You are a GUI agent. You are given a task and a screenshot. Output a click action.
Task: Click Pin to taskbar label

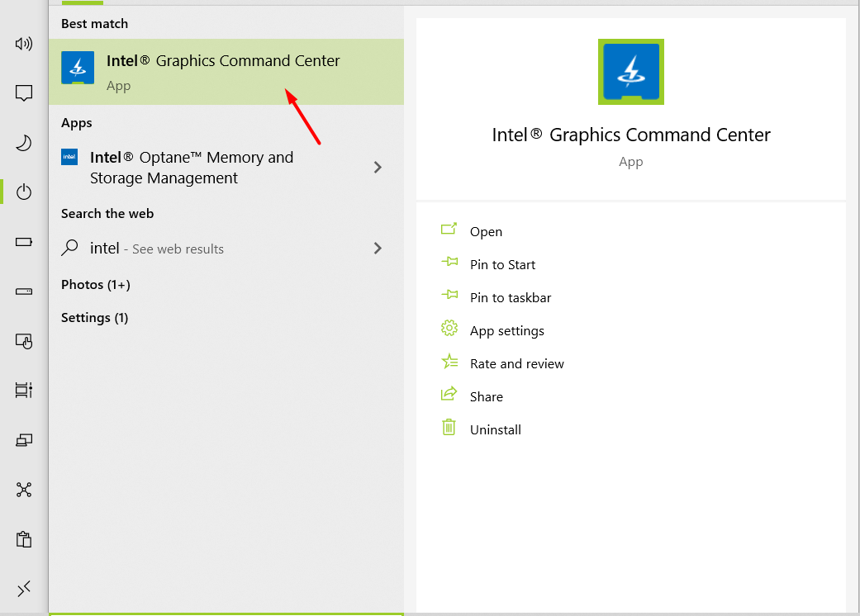point(511,297)
